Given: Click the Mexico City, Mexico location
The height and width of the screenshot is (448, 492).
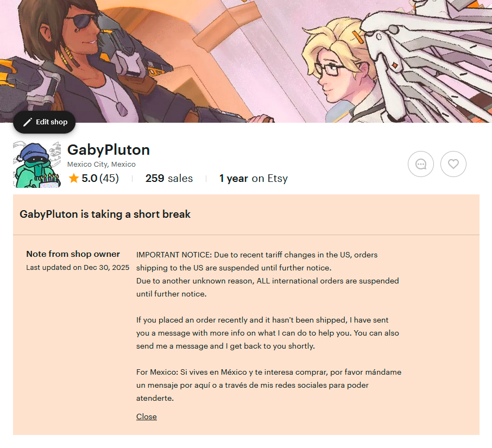Looking at the screenshot, I should 102,164.
